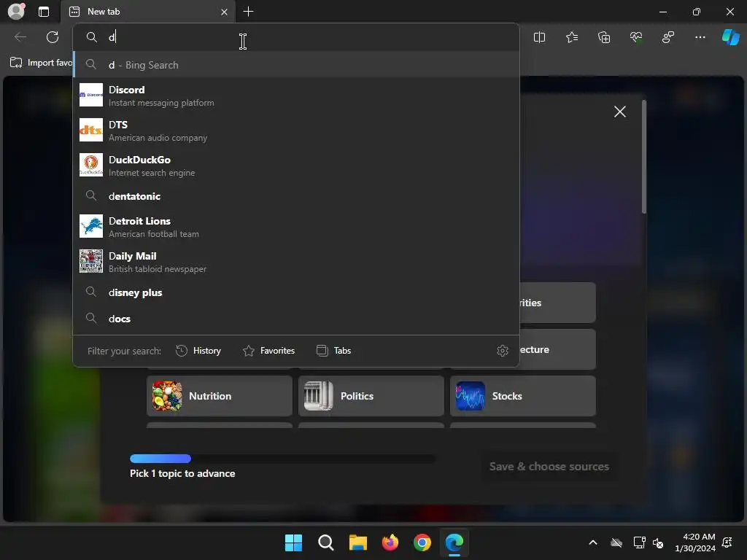Screen dimensions: 747x560
Task: Click the Discord logo thumbnail
Action: tap(90, 95)
